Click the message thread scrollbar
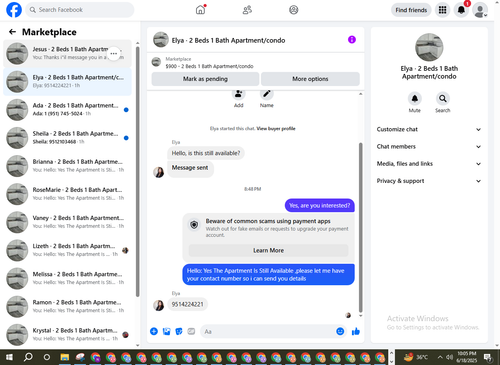Screen dimensions: 500x365 tap(360, 228)
